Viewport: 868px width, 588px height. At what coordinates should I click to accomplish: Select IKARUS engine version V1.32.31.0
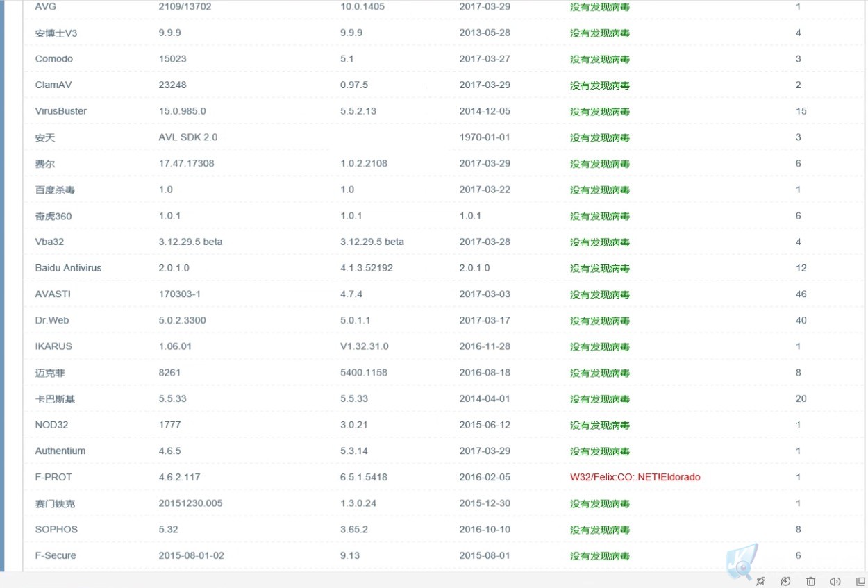pyautogui.click(x=365, y=346)
